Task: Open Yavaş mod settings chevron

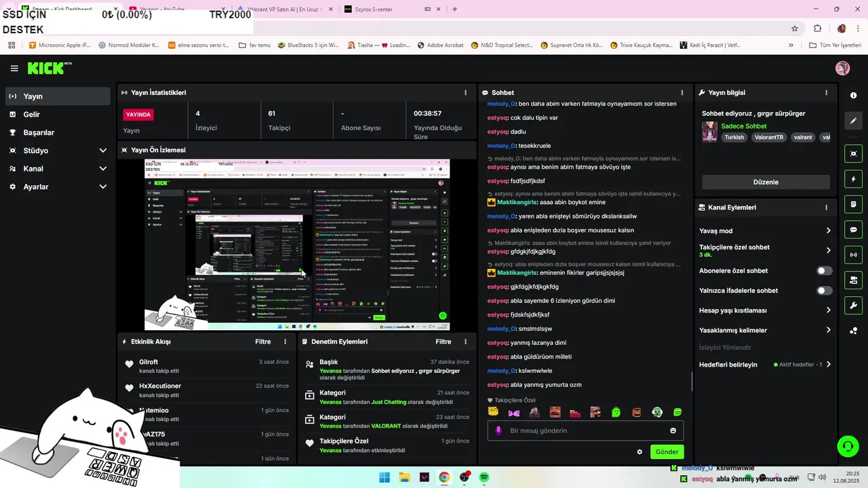Action: [x=828, y=231]
